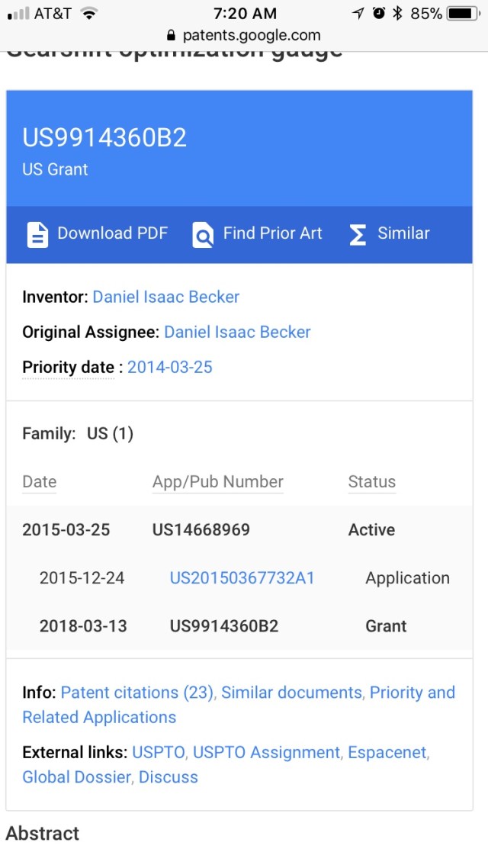Jump to Patent citations (23)

tap(138, 693)
